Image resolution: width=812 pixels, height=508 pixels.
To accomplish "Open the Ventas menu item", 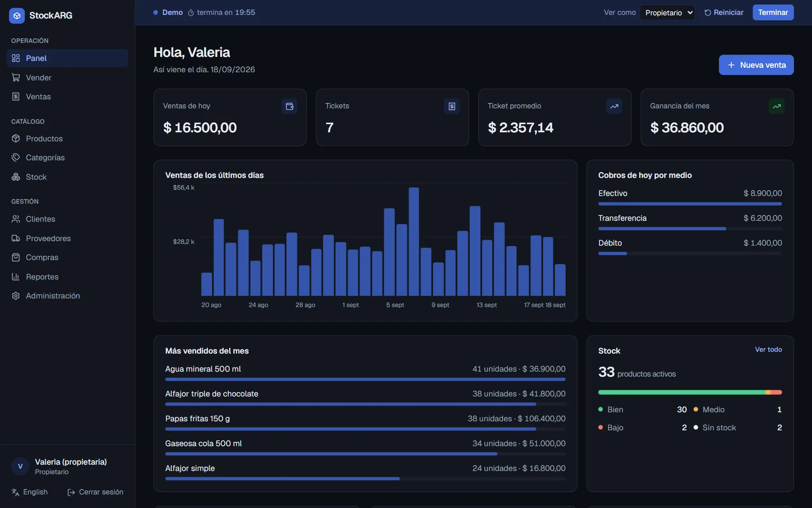I will click(x=67, y=97).
